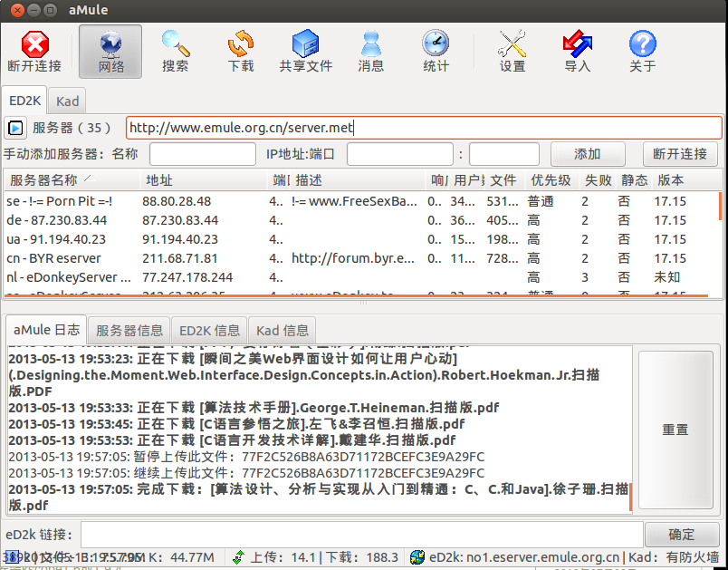Screen dimensions: 728x570
Task: Click the green transfer arrows status icon
Action: pos(238,557)
